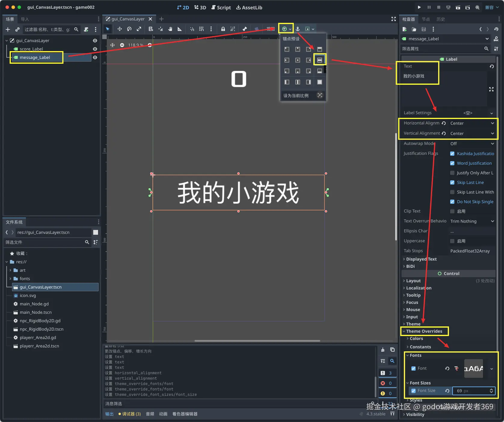Enable the Uppercase checkbox
The width and height of the screenshot is (504, 422).
point(452,241)
